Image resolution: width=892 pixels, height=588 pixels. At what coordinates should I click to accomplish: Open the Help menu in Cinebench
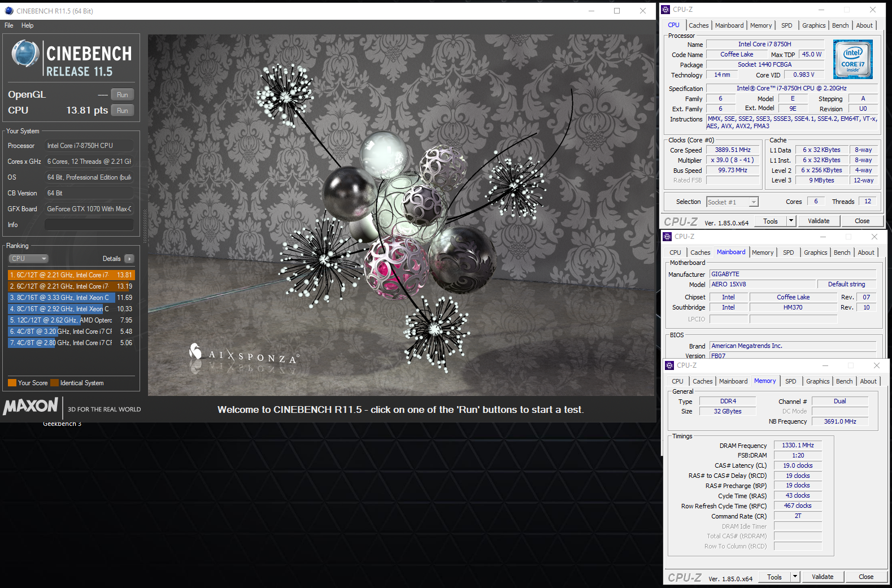click(27, 25)
